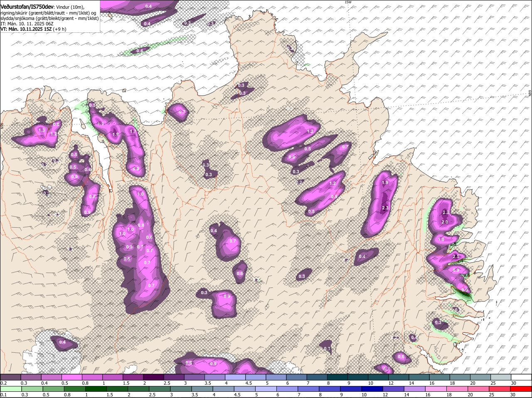Viewport: 532px width, 398px height.
Task: Click the upper legend swatch between 0.2 and 0.3
Action: pyautogui.click(x=10, y=377)
